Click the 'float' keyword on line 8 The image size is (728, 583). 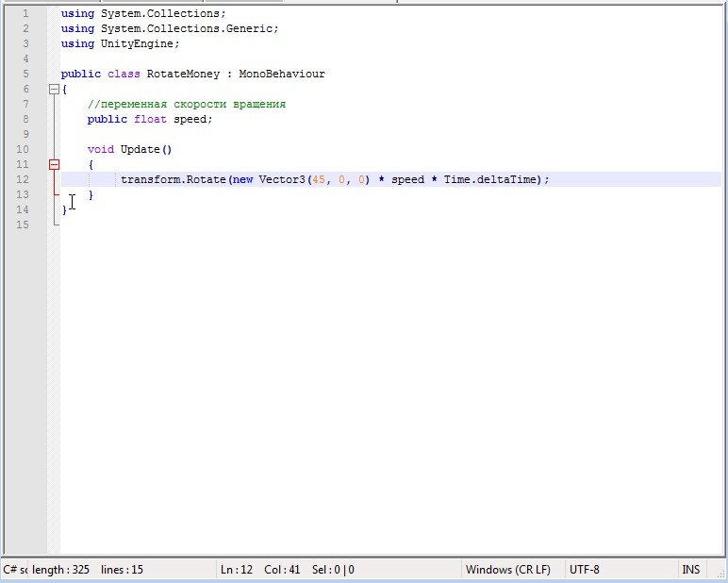click(151, 120)
